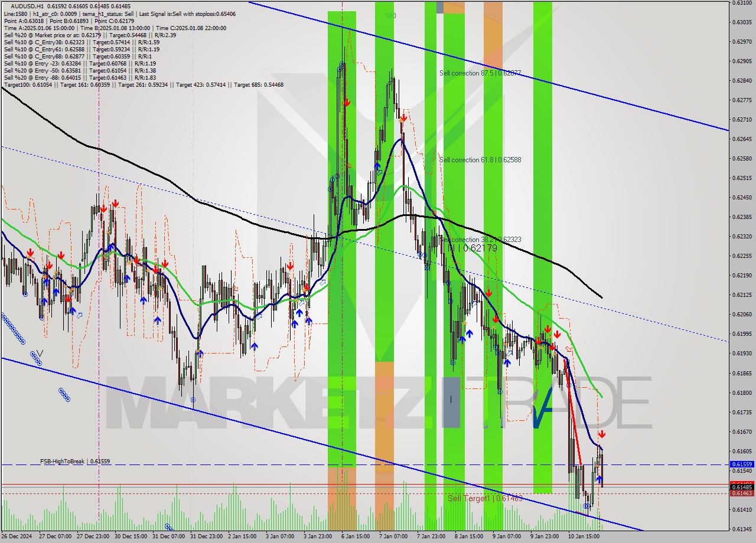Screen dimensions: 756x543
Task: Click the 0.61605 price axis label
Action: pyautogui.click(x=741, y=452)
